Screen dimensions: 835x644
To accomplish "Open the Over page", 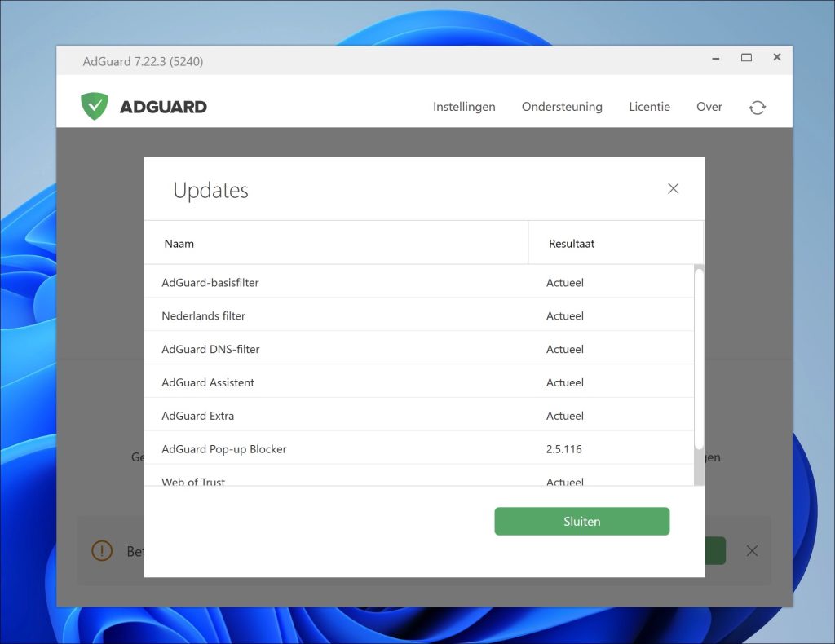I will [709, 107].
